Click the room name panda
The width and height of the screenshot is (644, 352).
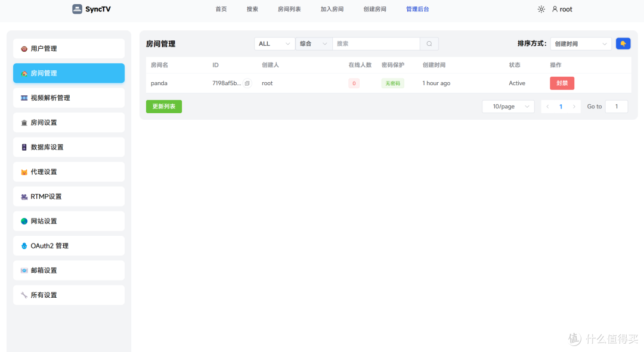159,83
